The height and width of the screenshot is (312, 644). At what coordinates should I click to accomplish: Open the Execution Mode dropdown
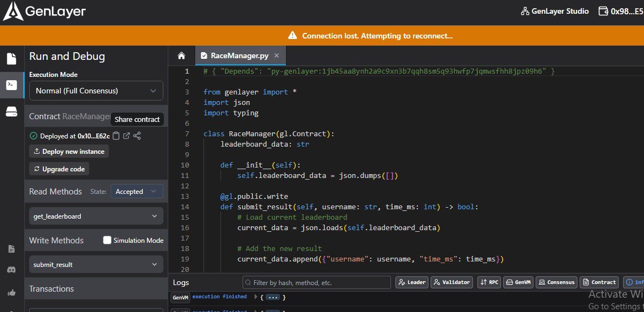96,91
